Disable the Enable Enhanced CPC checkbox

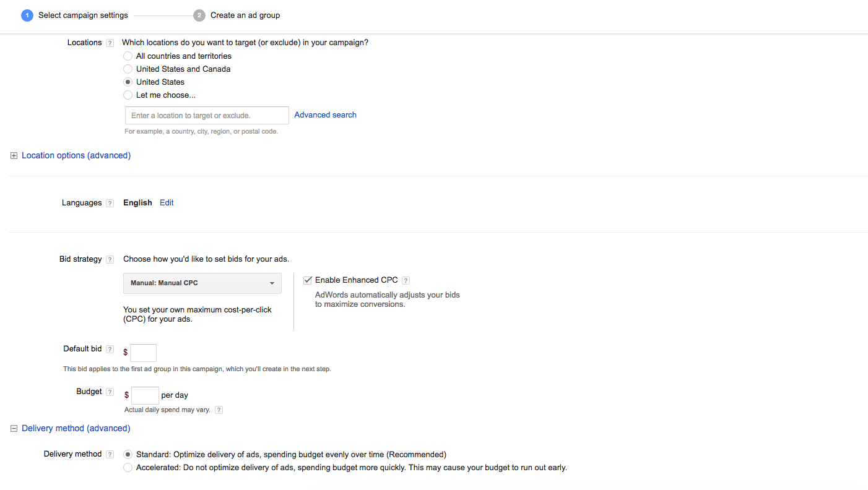pyautogui.click(x=308, y=280)
